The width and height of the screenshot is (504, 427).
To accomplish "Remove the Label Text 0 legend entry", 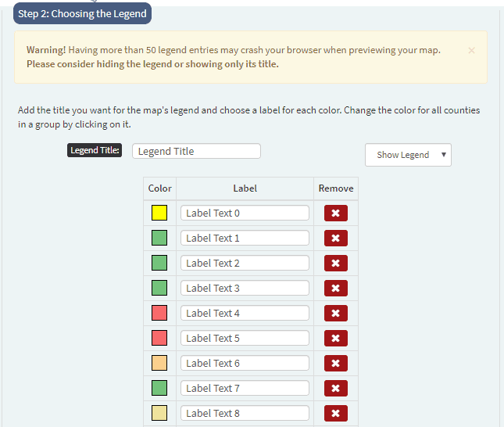I will tap(335, 213).
